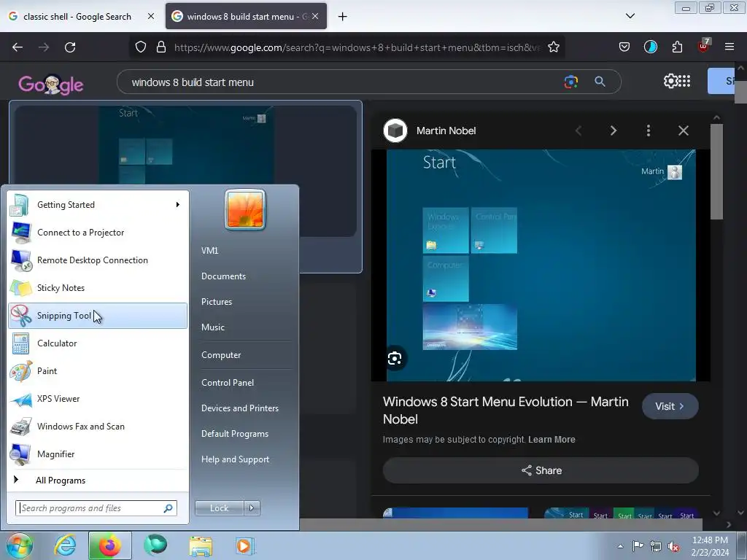Viewport: 747px width, 560px height.
Task: Open XPS Viewer entry
Action: [98, 399]
